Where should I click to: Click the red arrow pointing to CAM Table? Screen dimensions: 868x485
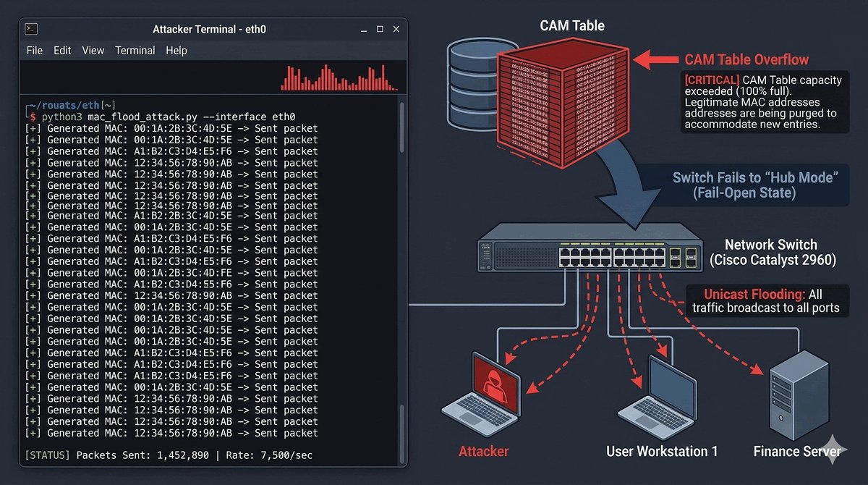pyautogui.click(x=655, y=59)
